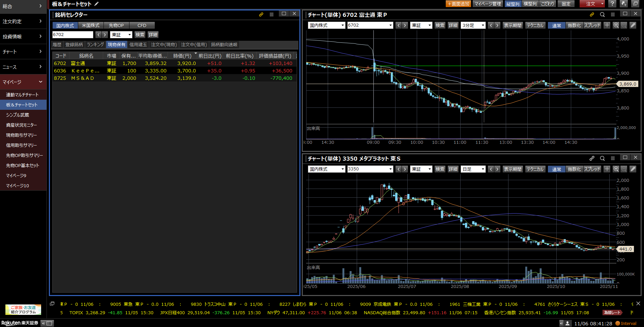Zoom in on the 3350 chart
This screenshot has width=644, height=327.
tap(616, 169)
